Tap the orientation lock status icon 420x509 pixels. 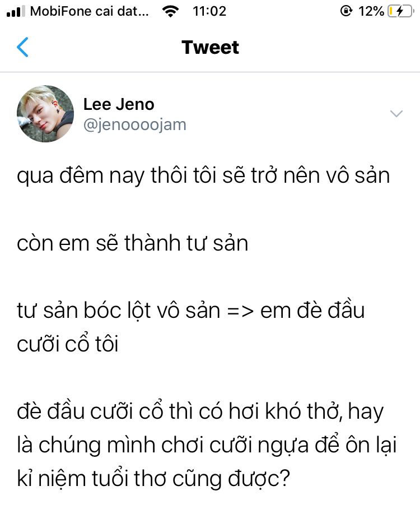346,11
